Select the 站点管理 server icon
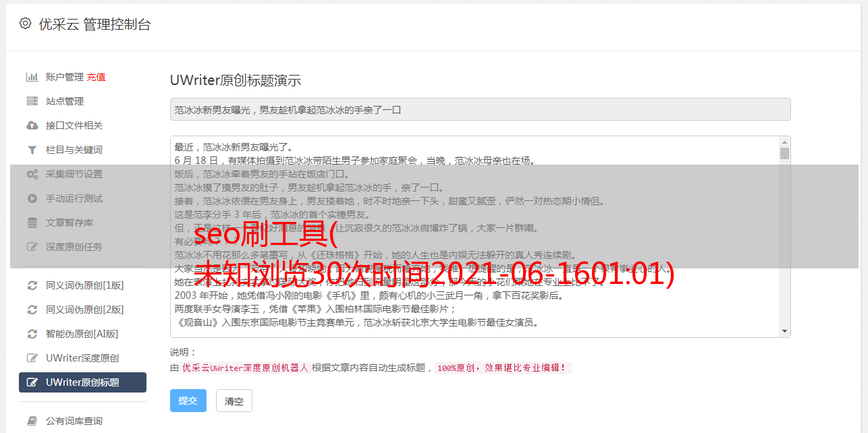Viewport: 868px width, 433px height. tap(32, 101)
